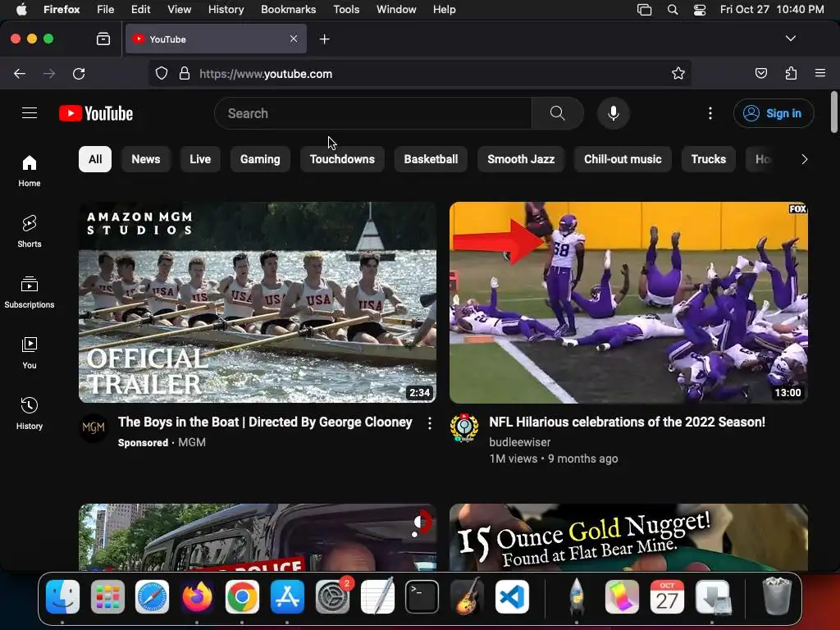
Task: Select the News filter chip
Action: pyautogui.click(x=146, y=159)
